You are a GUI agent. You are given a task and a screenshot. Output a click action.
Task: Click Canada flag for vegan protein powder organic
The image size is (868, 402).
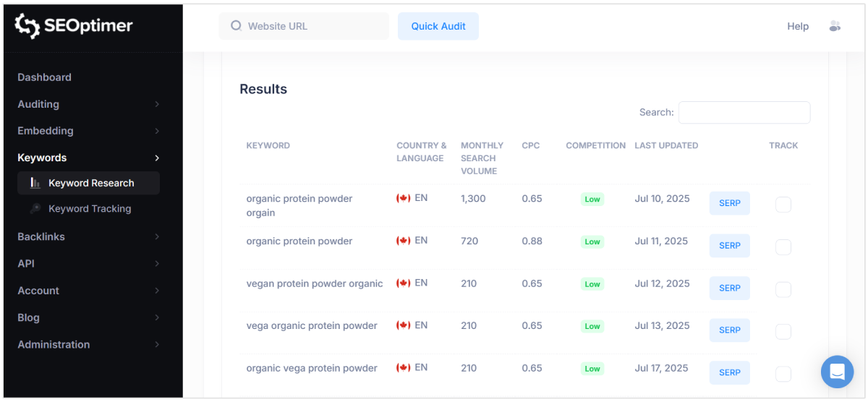point(403,283)
